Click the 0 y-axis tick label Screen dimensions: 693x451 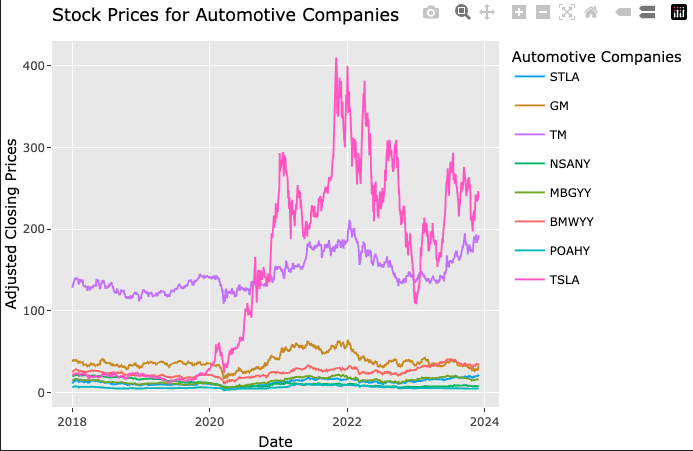(41, 393)
